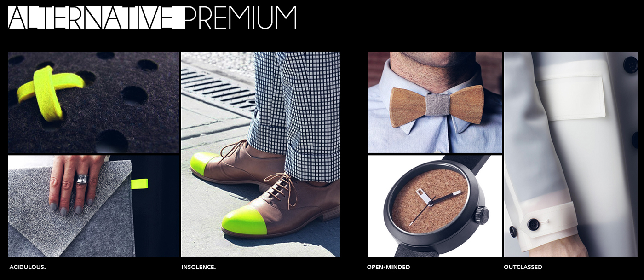Click the street drain grate

(x=217, y=87)
